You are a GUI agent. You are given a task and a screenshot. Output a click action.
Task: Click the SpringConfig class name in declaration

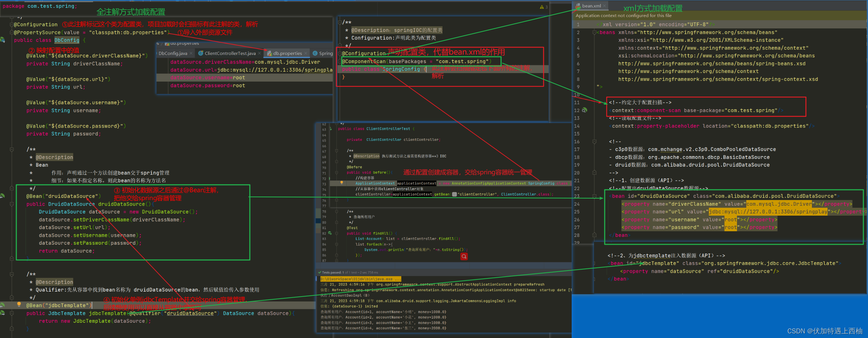coord(401,69)
